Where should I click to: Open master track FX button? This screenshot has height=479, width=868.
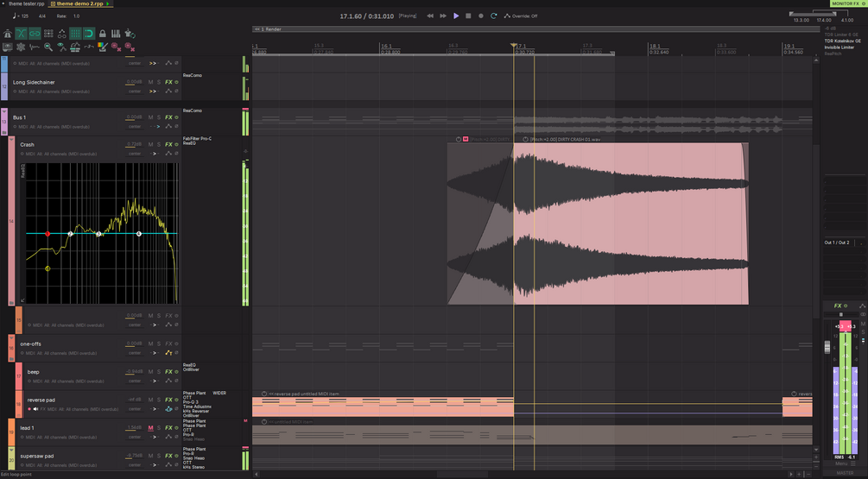pos(838,306)
